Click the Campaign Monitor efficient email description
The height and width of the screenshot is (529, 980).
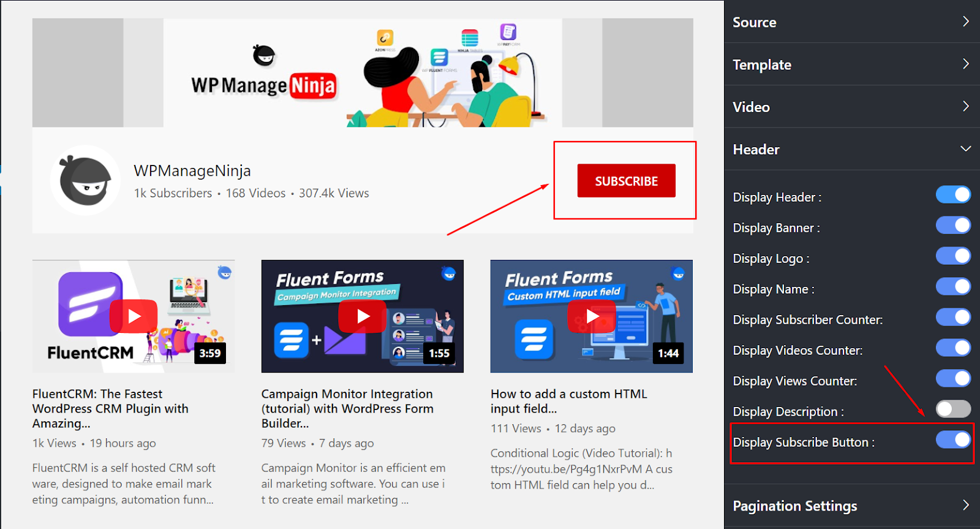(353, 484)
